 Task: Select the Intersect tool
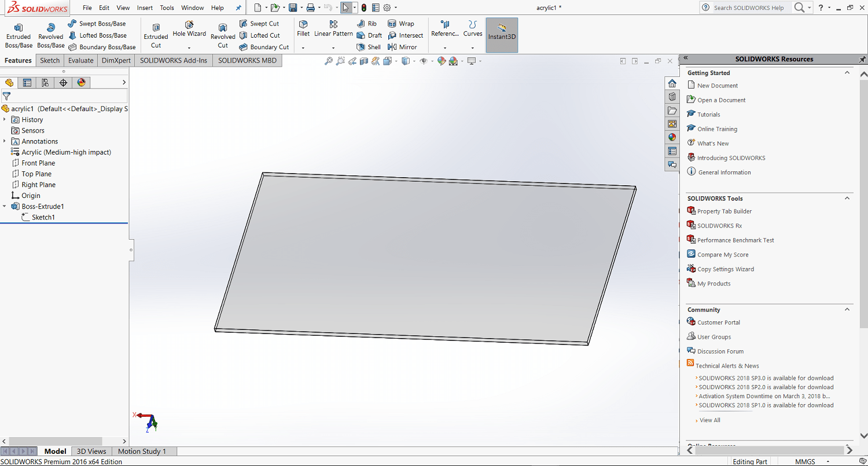point(406,35)
